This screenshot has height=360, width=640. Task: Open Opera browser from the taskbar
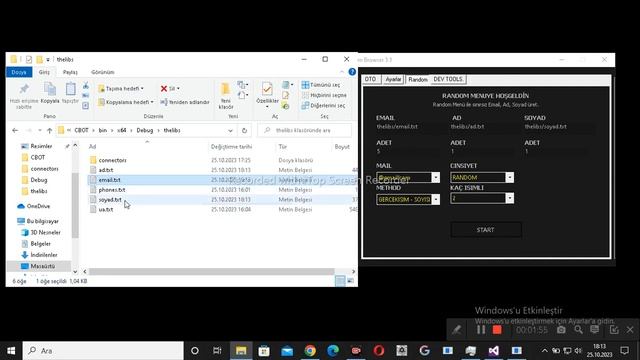(x=379, y=351)
